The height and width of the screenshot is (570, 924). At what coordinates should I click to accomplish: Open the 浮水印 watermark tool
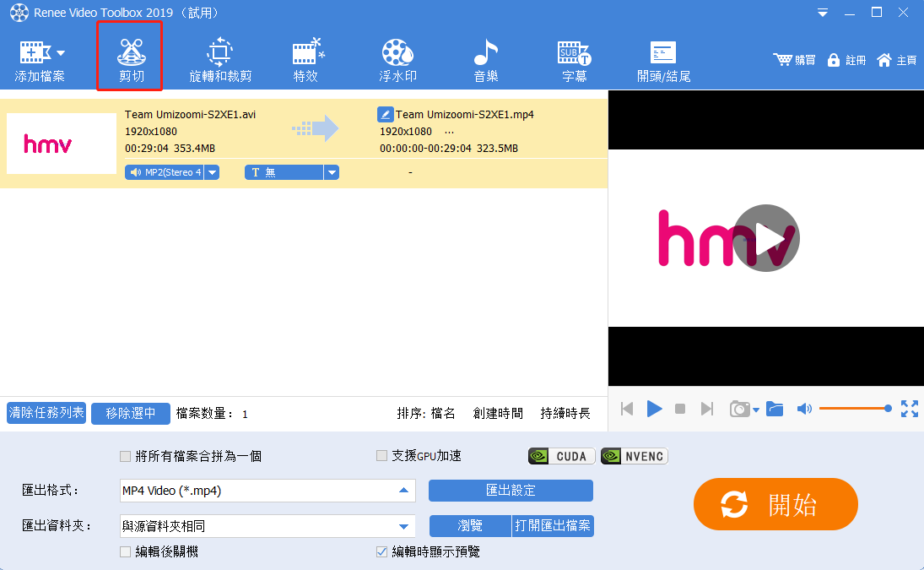click(x=397, y=60)
